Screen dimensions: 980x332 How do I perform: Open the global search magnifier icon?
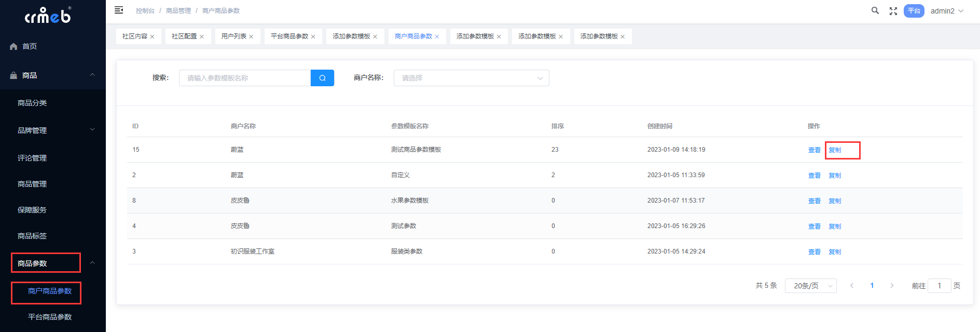pyautogui.click(x=875, y=10)
